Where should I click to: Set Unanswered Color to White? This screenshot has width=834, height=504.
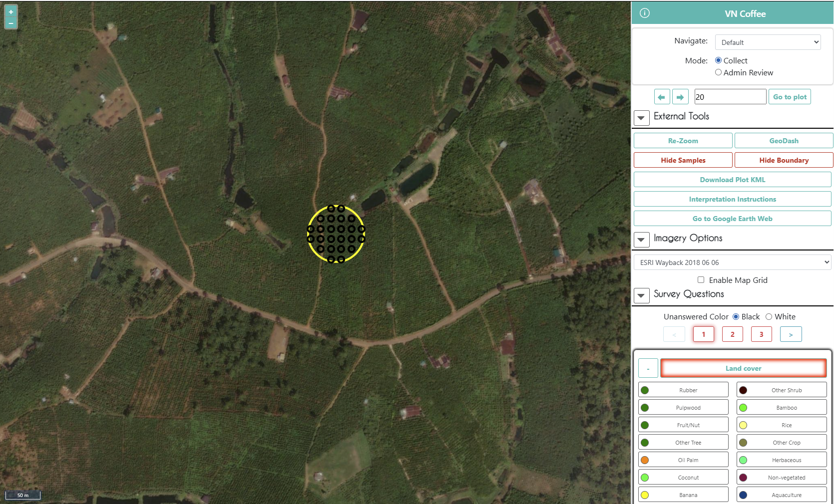pyautogui.click(x=768, y=316)
